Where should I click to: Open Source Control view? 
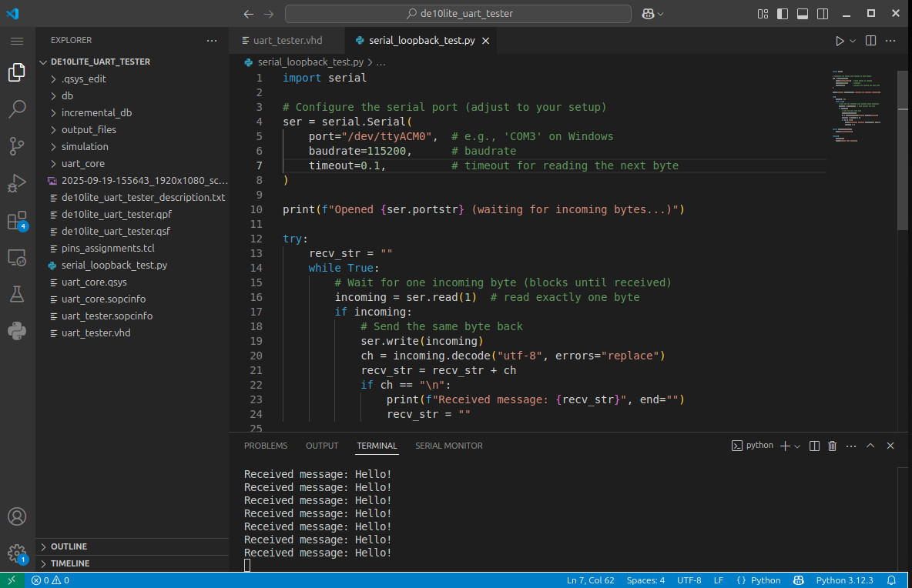(17, 145)
